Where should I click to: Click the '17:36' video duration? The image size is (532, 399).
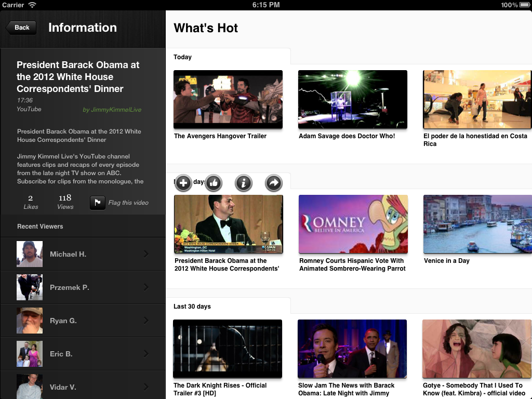pyautogui.click(x=25, y=100)
